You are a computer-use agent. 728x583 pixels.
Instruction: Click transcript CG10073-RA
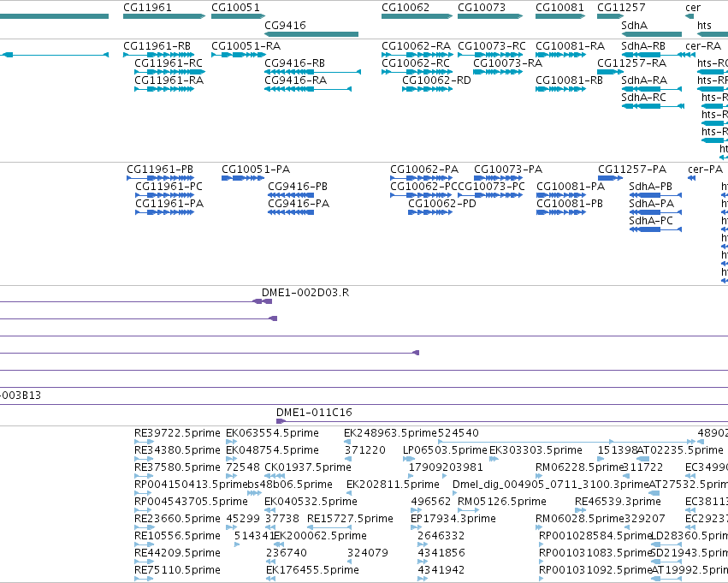(x=498, y=72)
